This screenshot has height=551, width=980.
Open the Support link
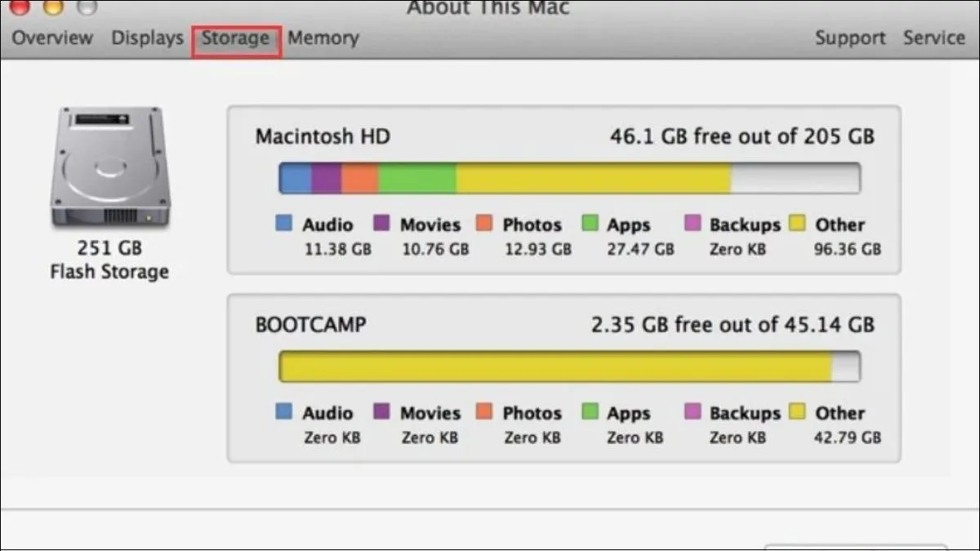[x=850, y=38]
